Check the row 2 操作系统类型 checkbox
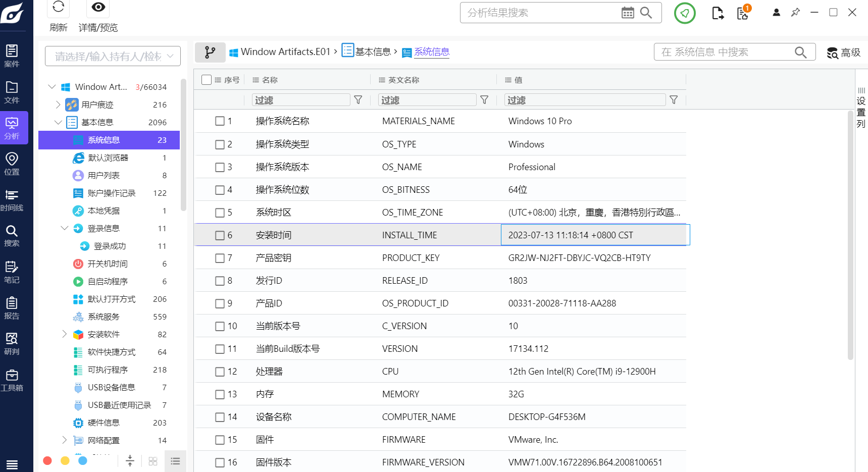The width and height of the screenshot is (868, 472). (220, 144)
